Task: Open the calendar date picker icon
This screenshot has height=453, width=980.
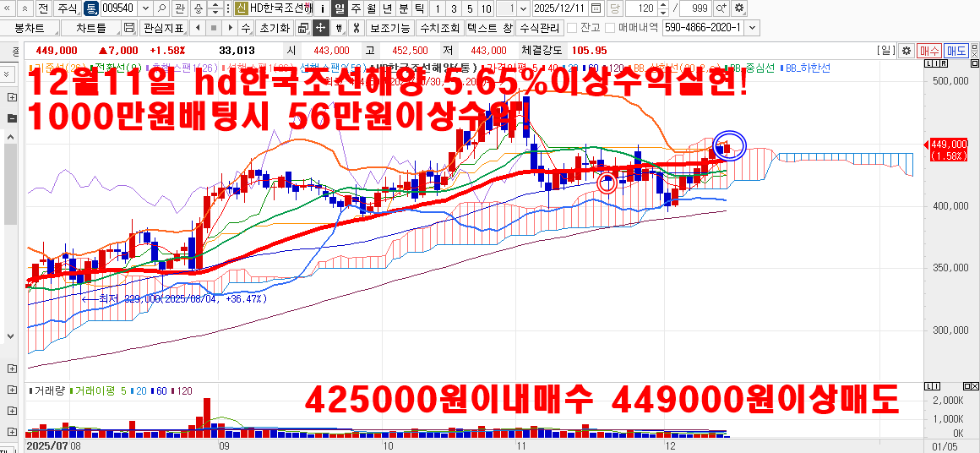Action: tap(596, 8)
